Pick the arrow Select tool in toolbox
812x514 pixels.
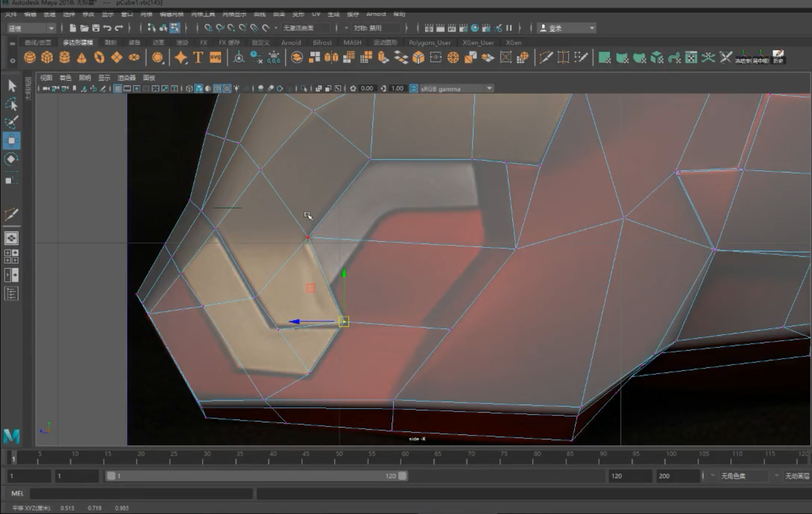click(x=11, y=86)
